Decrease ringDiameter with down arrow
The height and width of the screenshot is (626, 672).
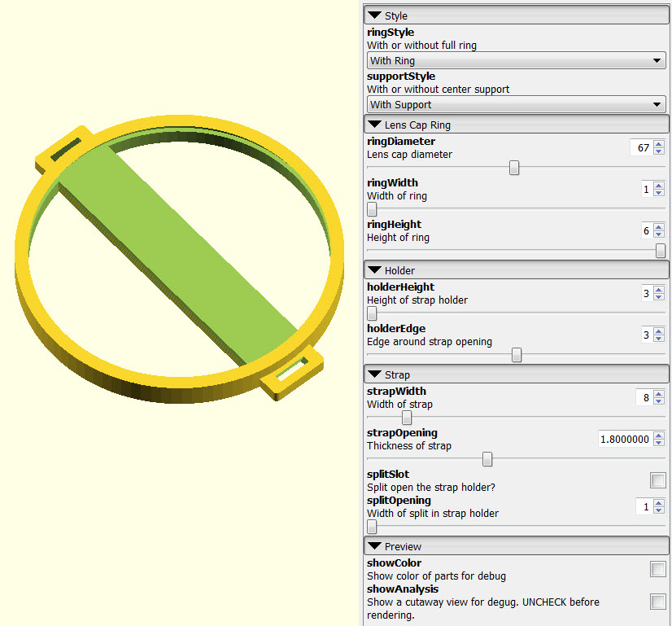[659, 151]
